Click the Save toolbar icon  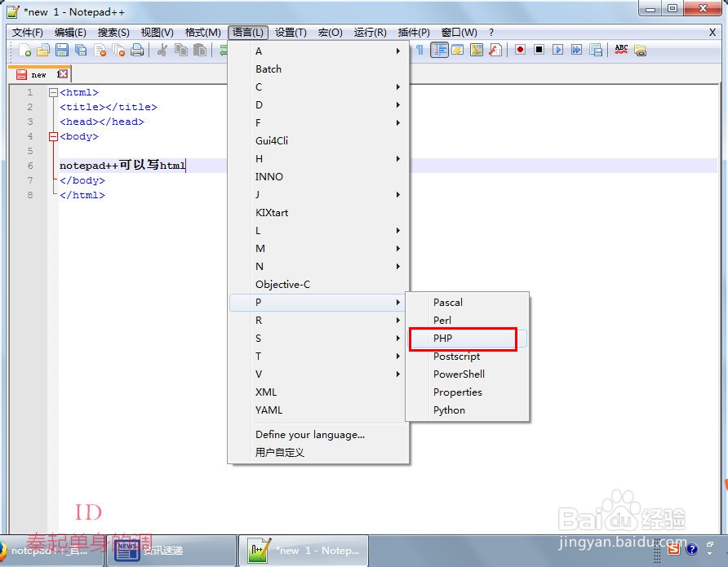(x=62, y=50)
